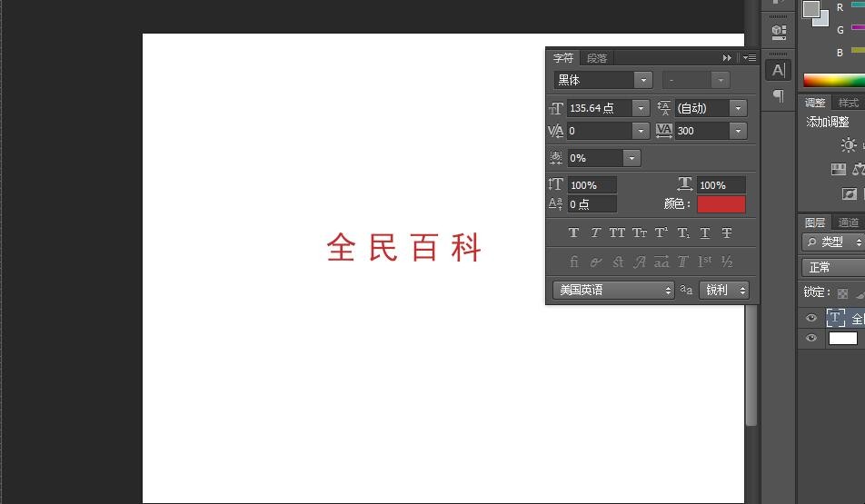Screen dimensions: 865x504
Task: Apply faux italic to text
Action: click(x=595, y=233)
